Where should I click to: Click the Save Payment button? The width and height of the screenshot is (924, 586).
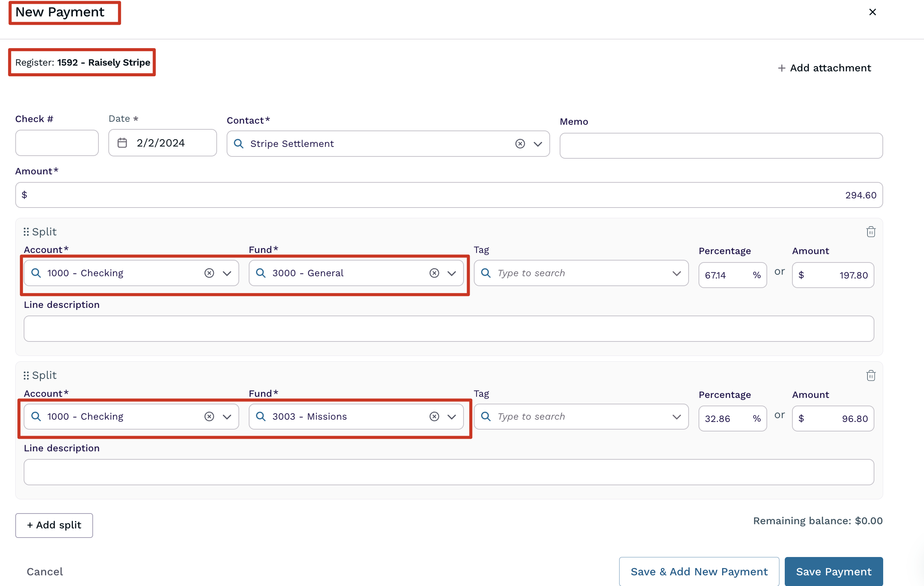[833, 571]
